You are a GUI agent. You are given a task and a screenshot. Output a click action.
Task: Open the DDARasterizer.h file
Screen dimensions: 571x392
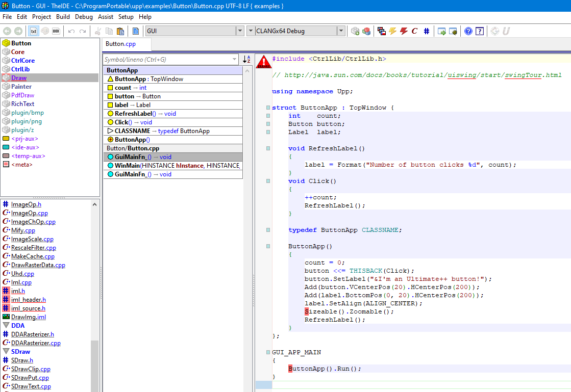click(33, 334)
